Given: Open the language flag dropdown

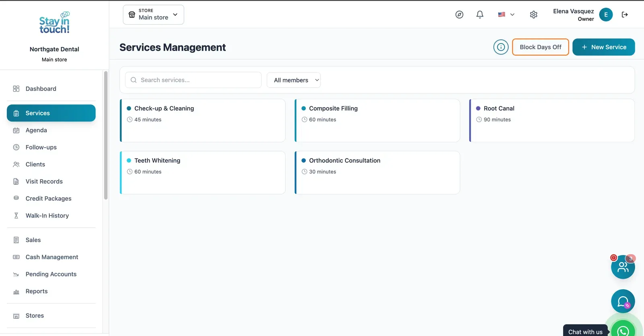Looking at the screenshot, I should [x=506, y=15].
